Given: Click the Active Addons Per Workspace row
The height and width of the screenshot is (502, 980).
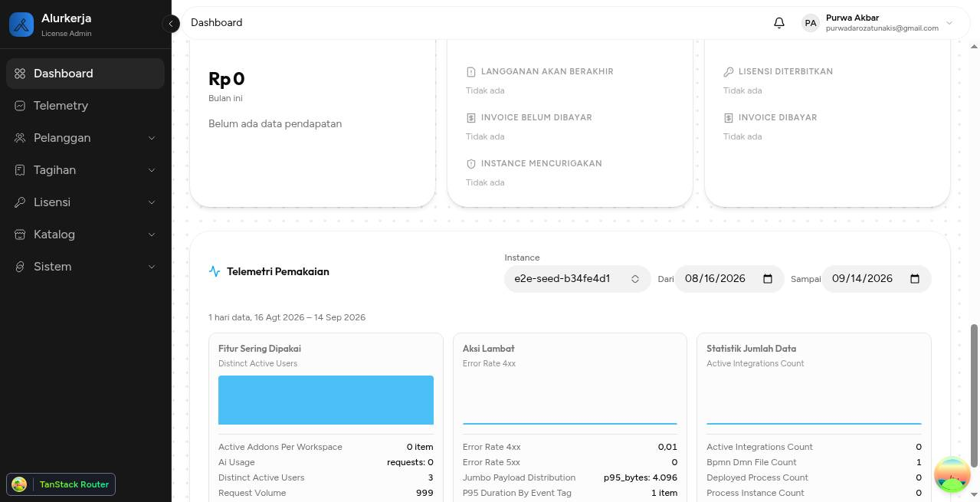Looking at the screenshot, I should tap(326, 447).
